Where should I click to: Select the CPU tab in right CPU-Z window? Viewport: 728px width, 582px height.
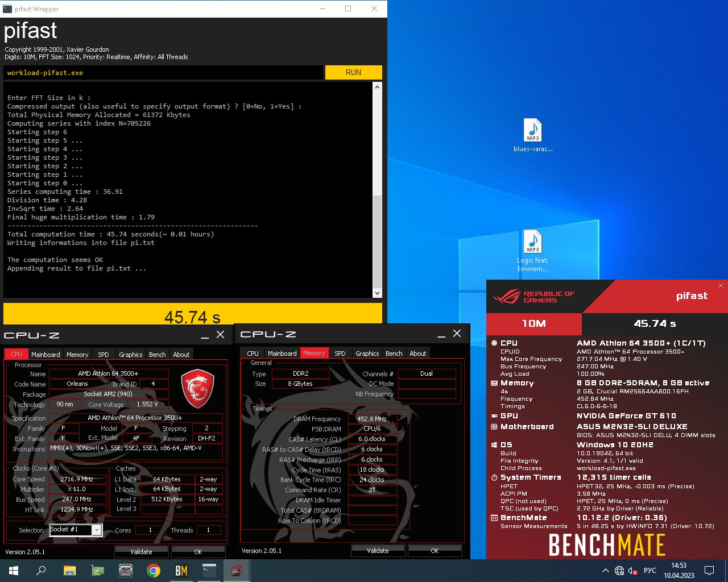(253, 353)
